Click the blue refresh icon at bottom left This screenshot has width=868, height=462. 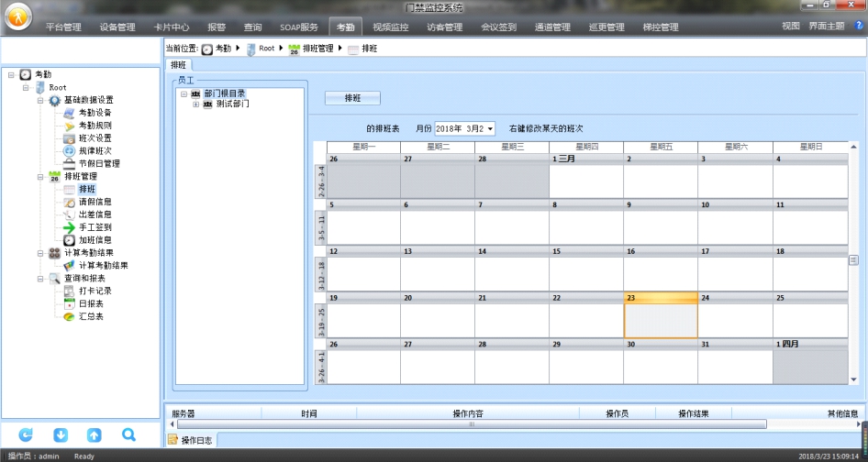(x=26, y=434)
